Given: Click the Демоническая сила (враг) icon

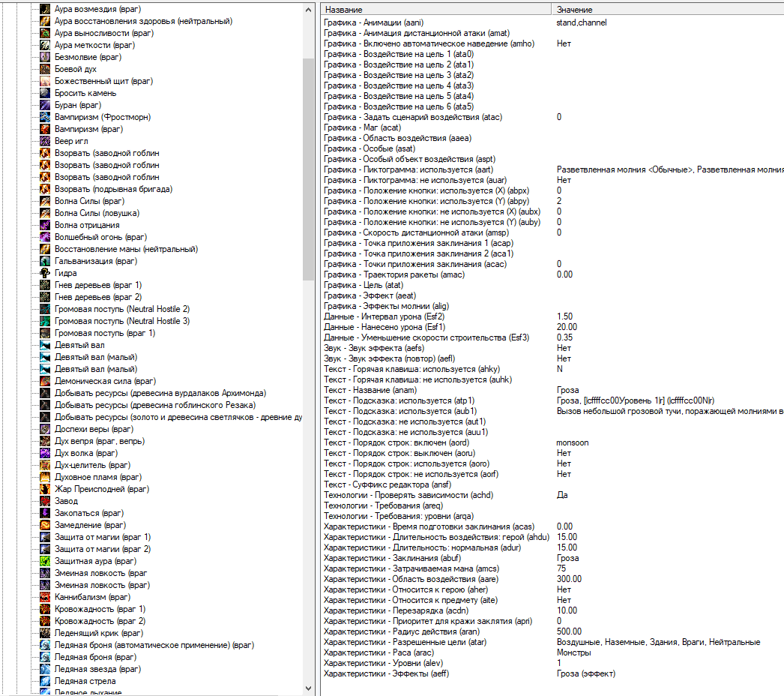Looking at the screenshot, I should (x=45, y=381).
